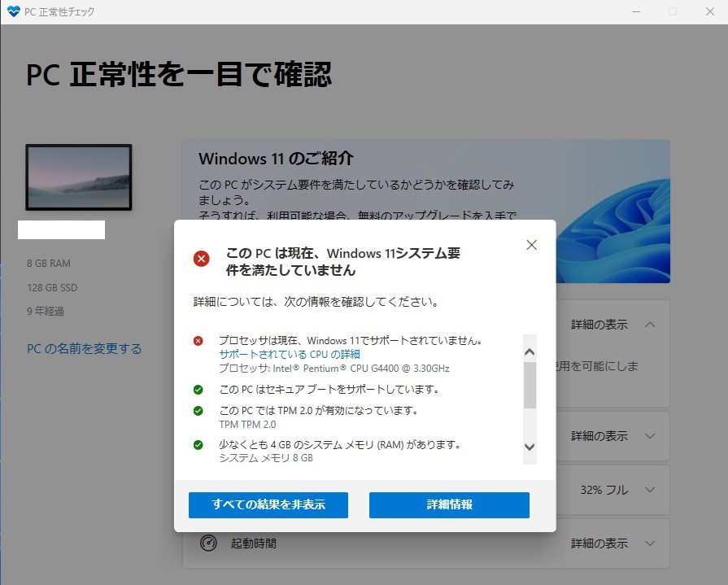Open サポートされている CPU の詳細 link

[290, 354]
